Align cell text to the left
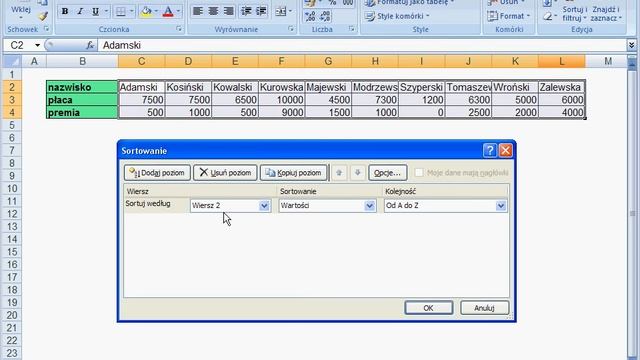Screen dimensions: 640x360 tap(198, 11)
